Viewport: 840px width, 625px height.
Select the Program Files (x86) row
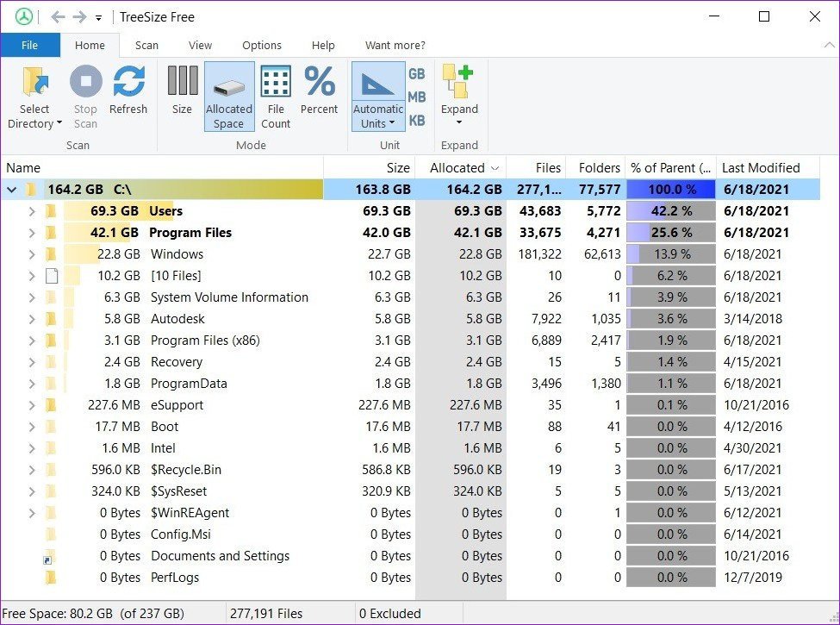point(410,341)
